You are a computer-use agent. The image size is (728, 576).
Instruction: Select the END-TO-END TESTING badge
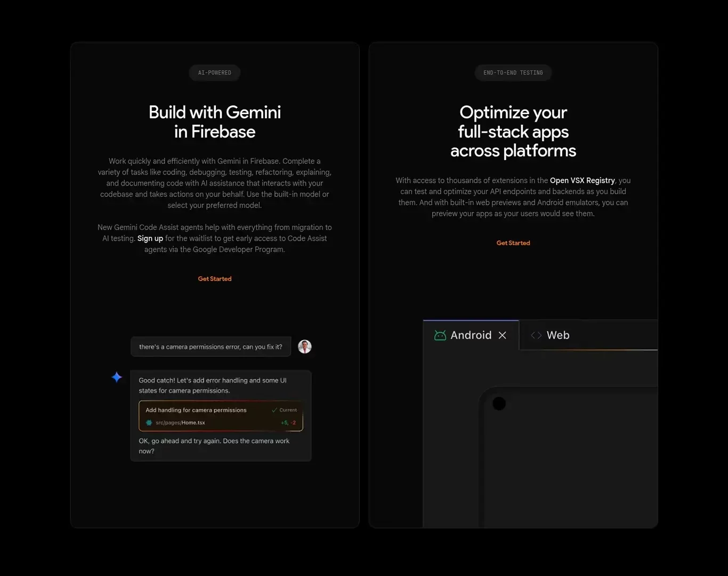pyautogui.click(x=513, y=73)
